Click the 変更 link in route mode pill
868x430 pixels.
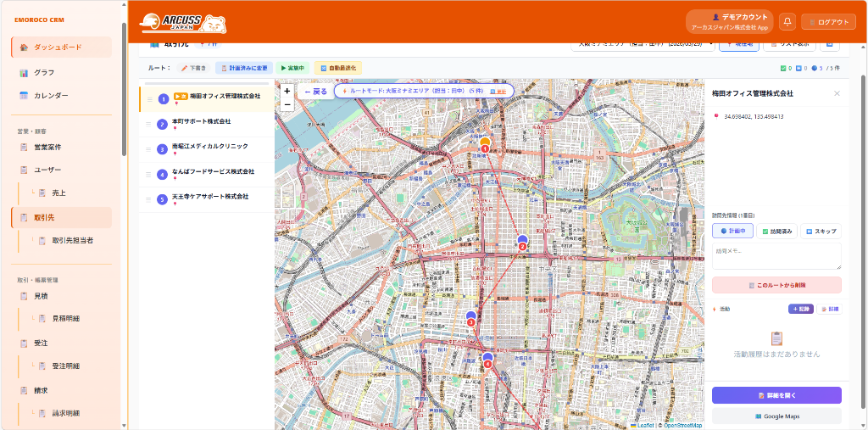coord(498,91)
